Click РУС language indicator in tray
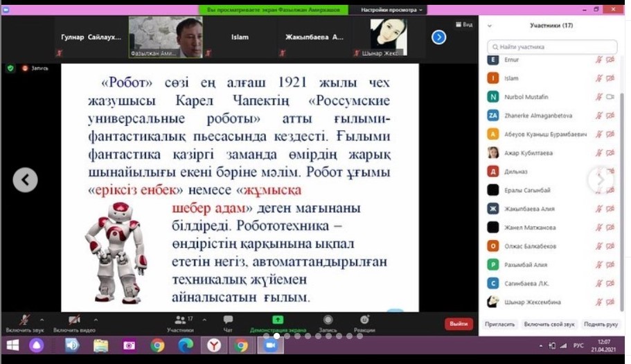This screenshot has width=631, height=364. (x=578, y=345)
